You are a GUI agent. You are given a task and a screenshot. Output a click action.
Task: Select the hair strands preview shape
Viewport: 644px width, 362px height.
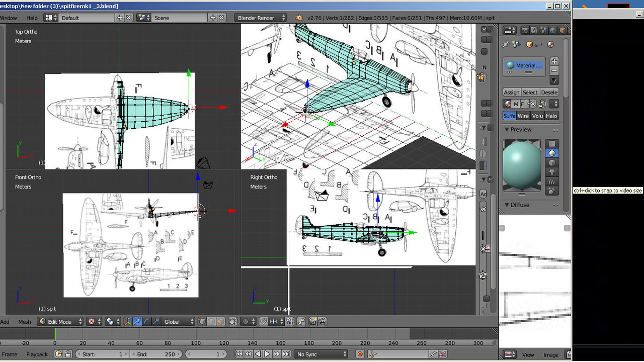(x=552, y=182)
